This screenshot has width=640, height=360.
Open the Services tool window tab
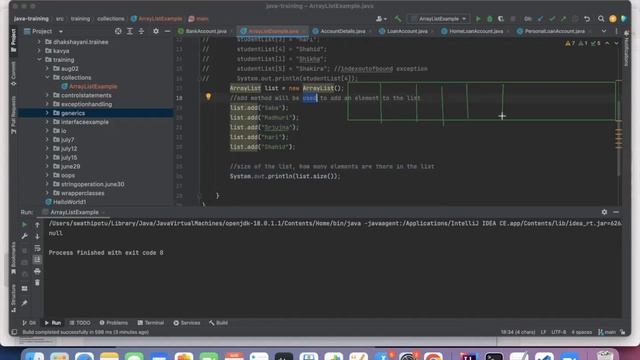tap(187, 322)
